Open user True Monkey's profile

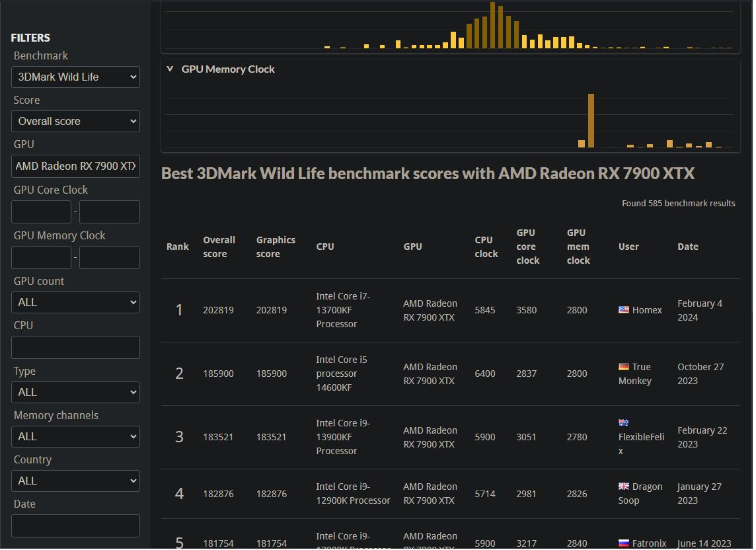click(x=635, y=374)
